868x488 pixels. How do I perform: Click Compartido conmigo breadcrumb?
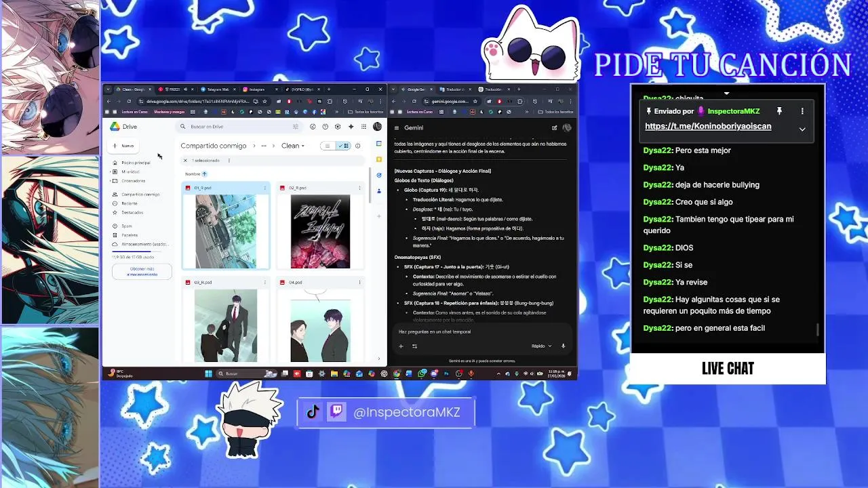point(214,146)
